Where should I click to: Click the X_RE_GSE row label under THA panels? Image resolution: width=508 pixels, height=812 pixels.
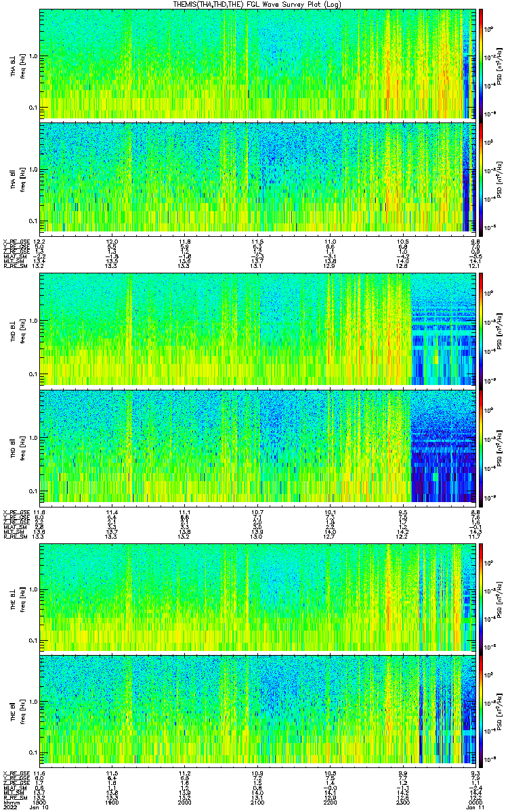click(x=14, y=242)
